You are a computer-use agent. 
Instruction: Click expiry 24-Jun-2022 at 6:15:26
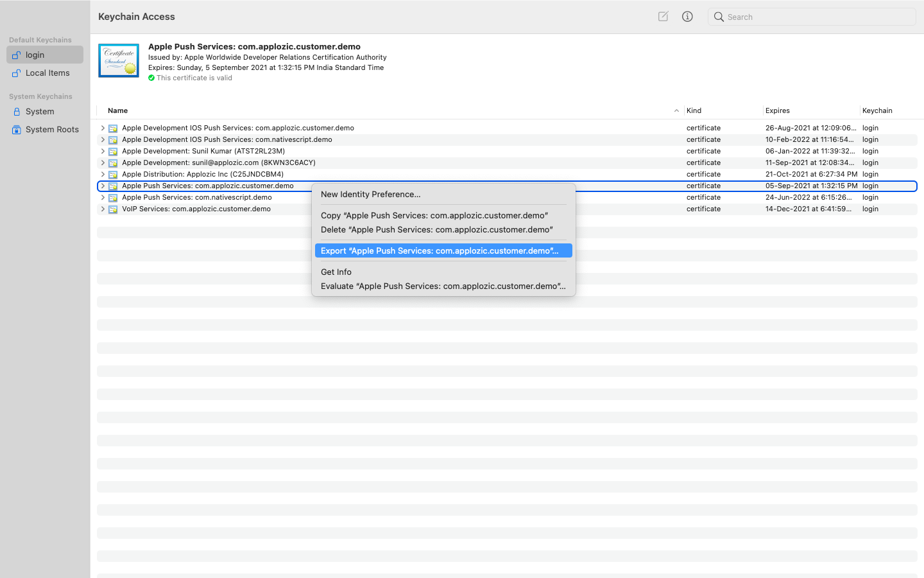pos(809,197)
